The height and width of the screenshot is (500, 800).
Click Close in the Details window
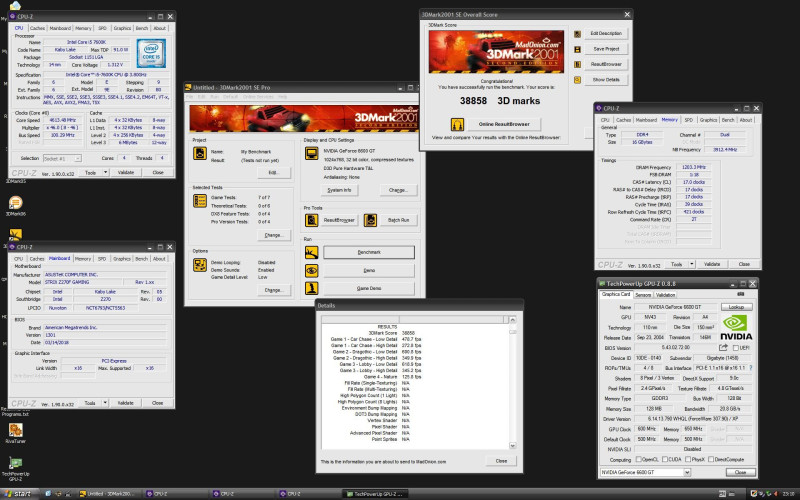tap(501, 461)
